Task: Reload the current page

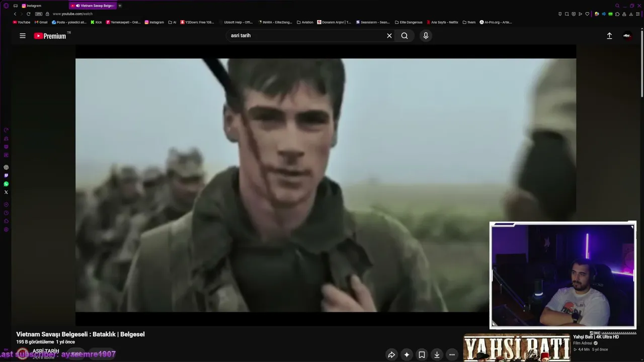Action: pyautogui.click(x=28, y=14)
